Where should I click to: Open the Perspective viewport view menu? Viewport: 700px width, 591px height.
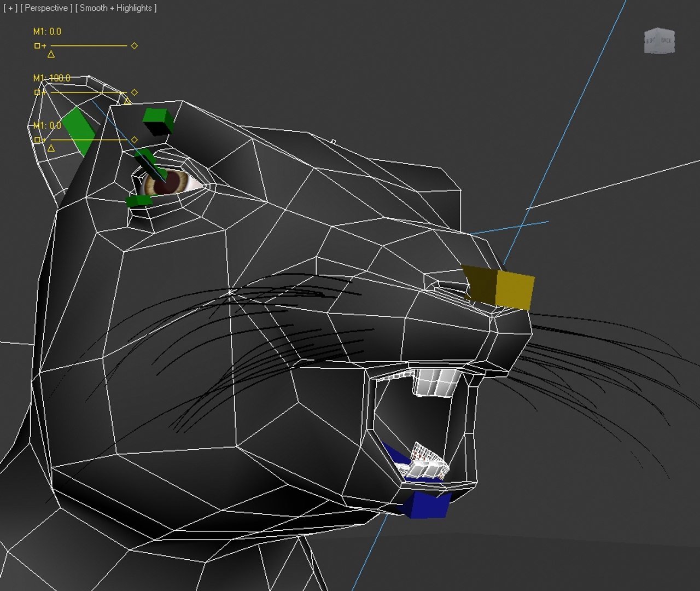(x=46, y=8)
